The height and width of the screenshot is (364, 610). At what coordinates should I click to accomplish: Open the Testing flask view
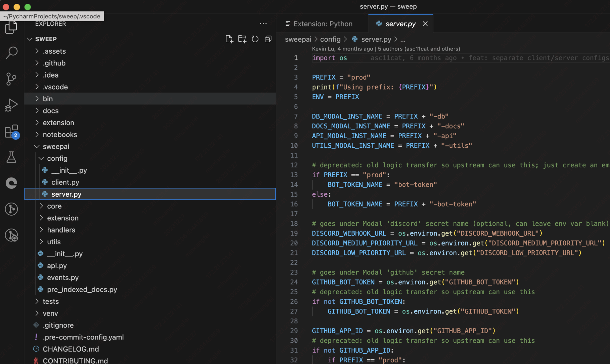[11, 157]
